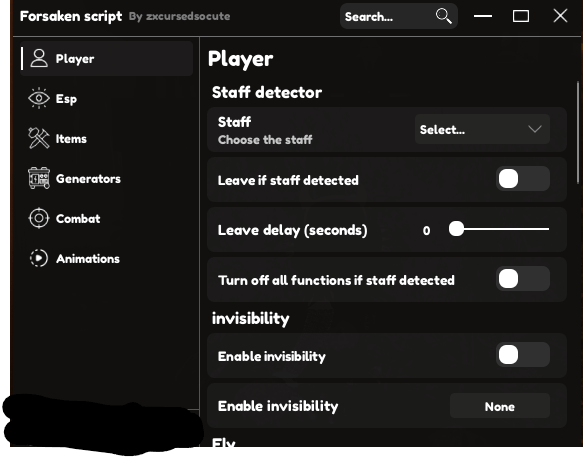Click the Leave delay slider handle
583x457 pixels.
(456, 229)
